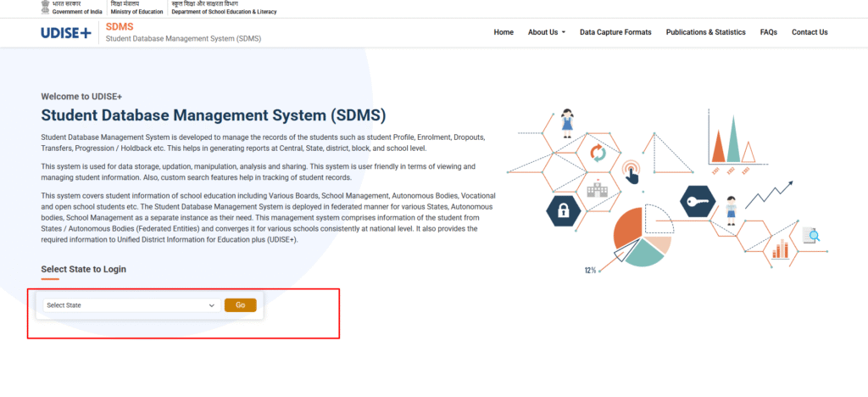The image size is (868, 397).
Task: Click the Government of India emblem
Action: (x=46, y=7)
